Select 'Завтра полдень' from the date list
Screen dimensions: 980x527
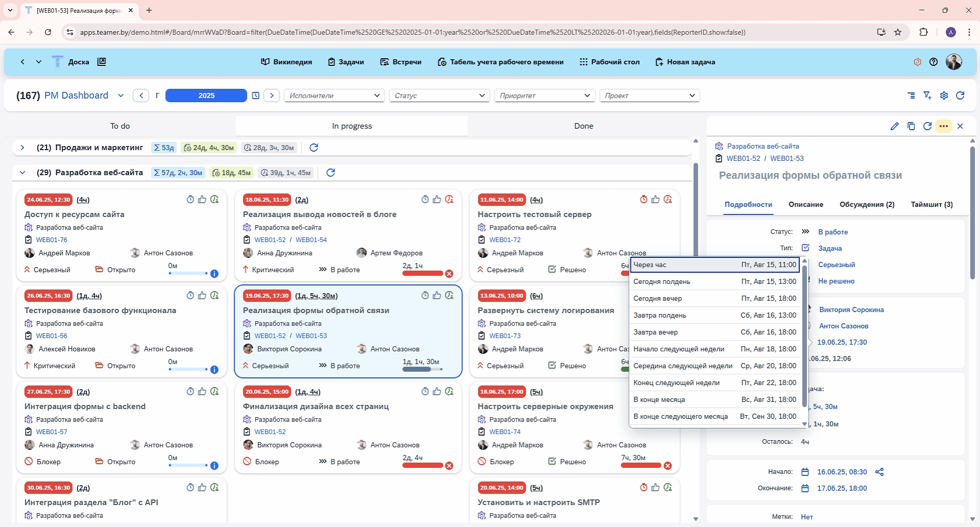pyautogui.click(x=715, y=315)
